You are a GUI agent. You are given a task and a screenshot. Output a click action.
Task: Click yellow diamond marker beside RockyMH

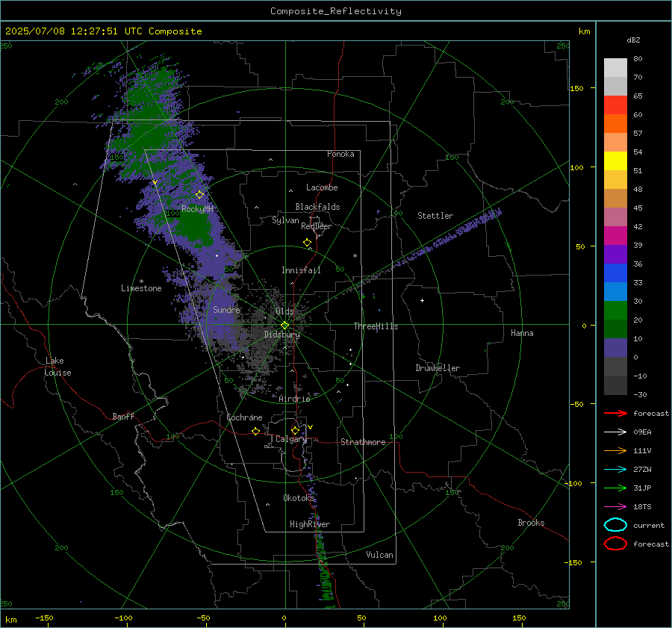199,195
